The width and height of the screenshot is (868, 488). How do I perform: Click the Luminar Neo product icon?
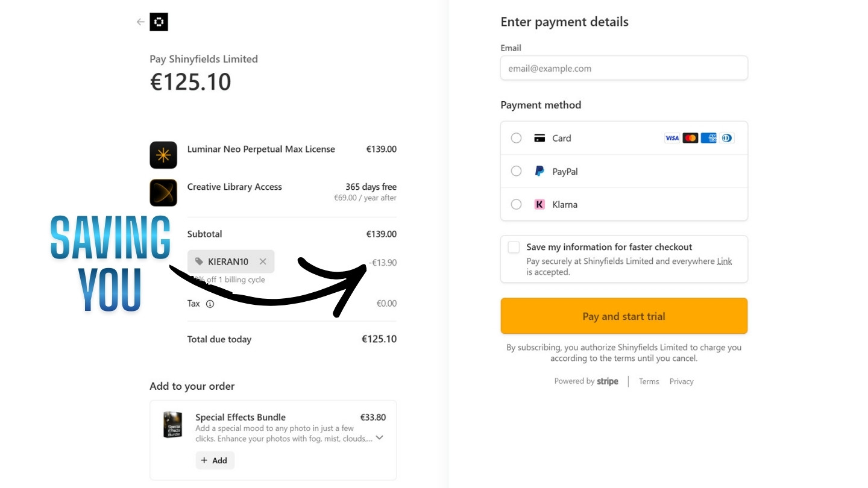[163, 155]
